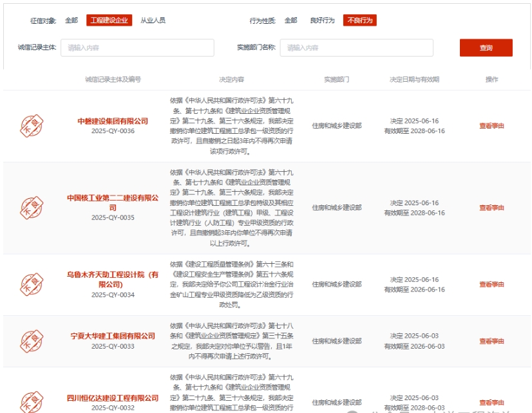The height and width of the screenshot is (413, 532).
Task: Open 中磐建设集团有限公司 company link
Action: [113, 121]
